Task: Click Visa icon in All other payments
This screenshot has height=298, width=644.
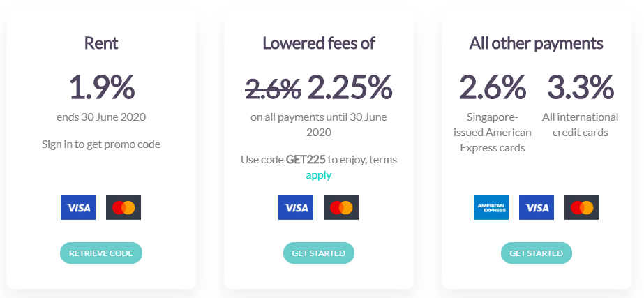Action: [537, 207]
